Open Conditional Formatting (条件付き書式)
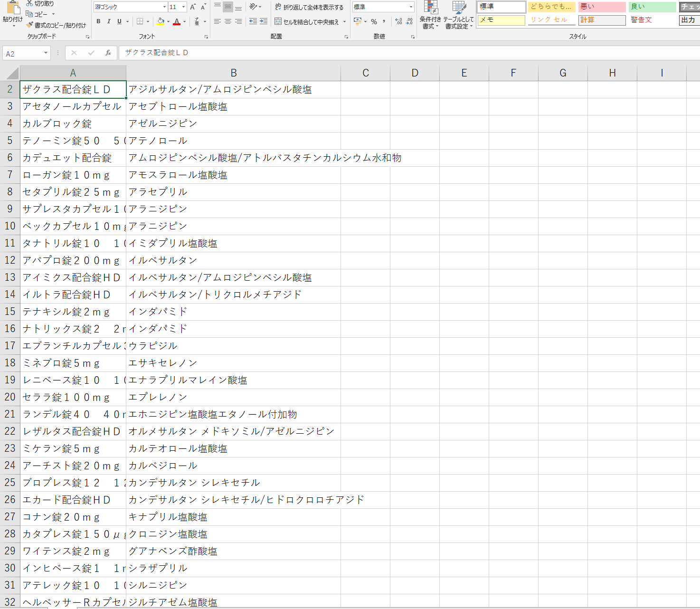700x609 pixels. pyautogui.click(x=430, y=15)
